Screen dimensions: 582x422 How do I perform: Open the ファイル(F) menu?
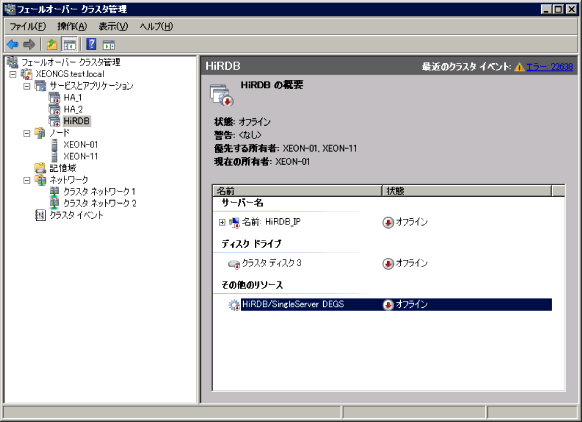click(x=27, y=26)
